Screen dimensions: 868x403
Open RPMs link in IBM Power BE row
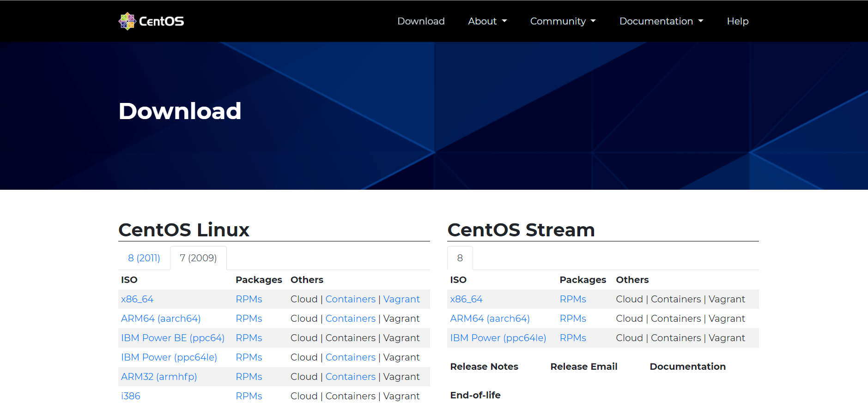point(249,338)
